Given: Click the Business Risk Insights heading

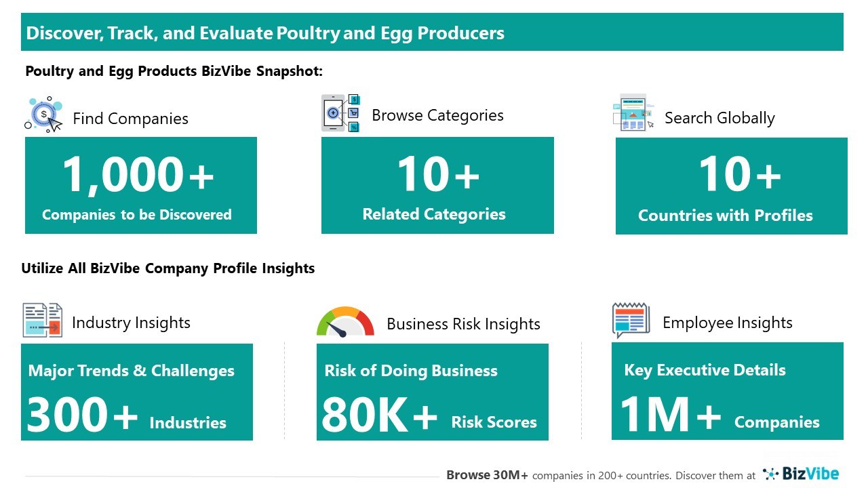Looking at the screenshot, I should pyautogui.click(x=463, y=324).
